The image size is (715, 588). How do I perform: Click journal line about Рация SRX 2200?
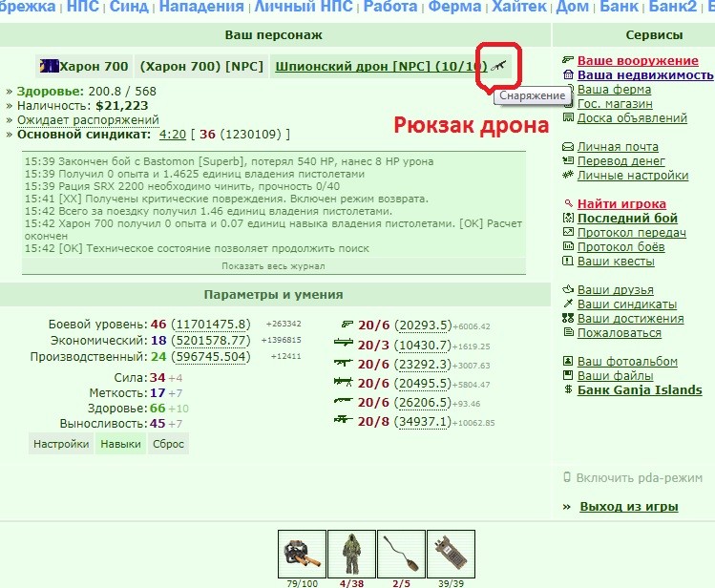tap(182, 186)
